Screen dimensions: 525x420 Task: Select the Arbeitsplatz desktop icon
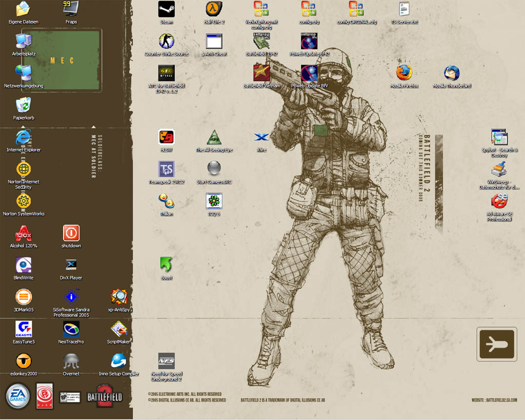tap(24, 41)
